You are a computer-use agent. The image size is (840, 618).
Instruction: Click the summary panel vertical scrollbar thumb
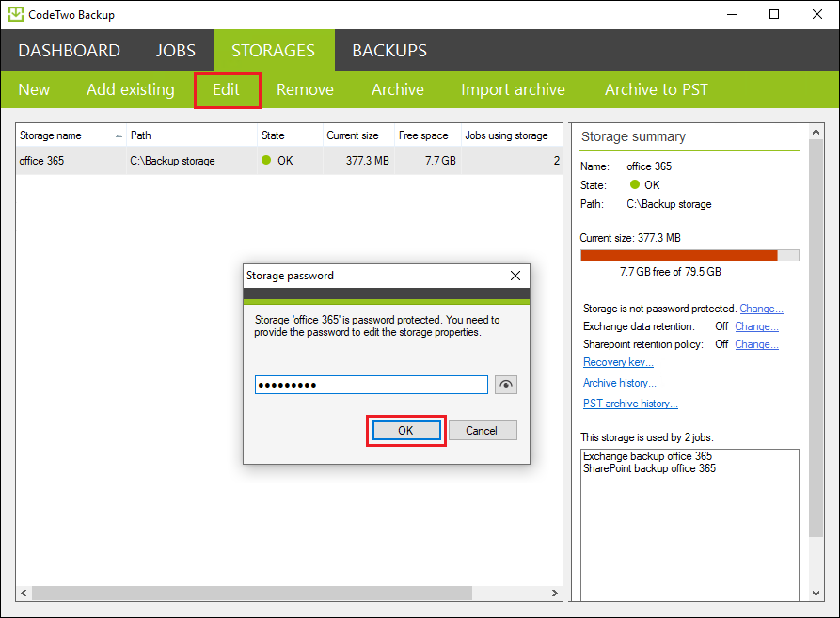coord(816,338)
